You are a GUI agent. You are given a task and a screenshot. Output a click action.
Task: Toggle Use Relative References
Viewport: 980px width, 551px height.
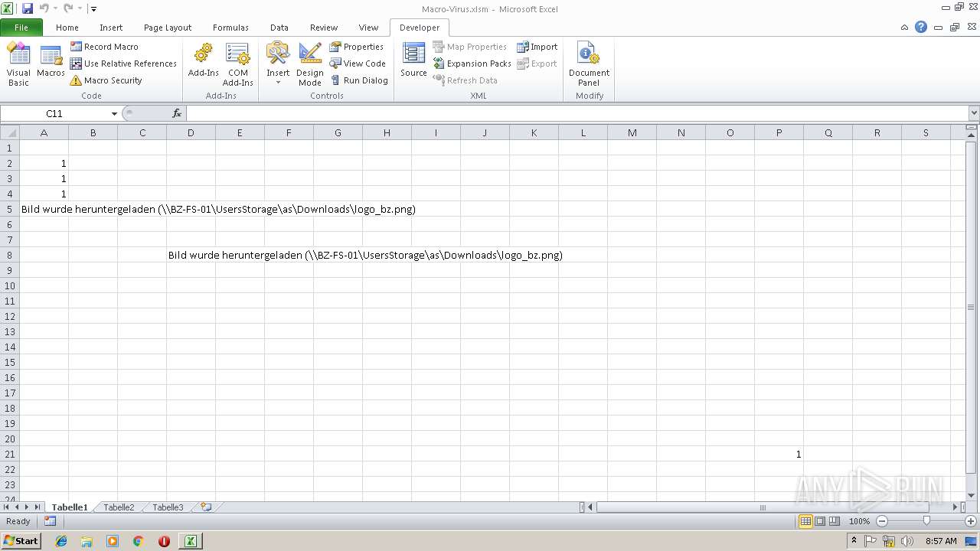(x=123, y=64)
